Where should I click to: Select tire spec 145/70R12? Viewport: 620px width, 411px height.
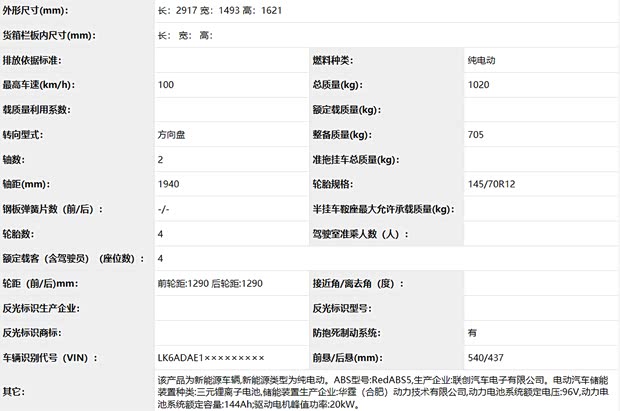coord(491,184)
